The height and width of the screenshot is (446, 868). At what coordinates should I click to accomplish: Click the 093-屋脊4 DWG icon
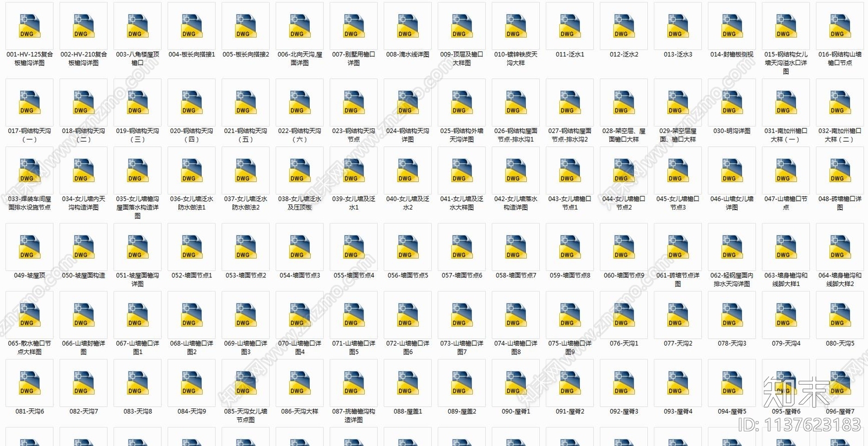coord(678,383)
